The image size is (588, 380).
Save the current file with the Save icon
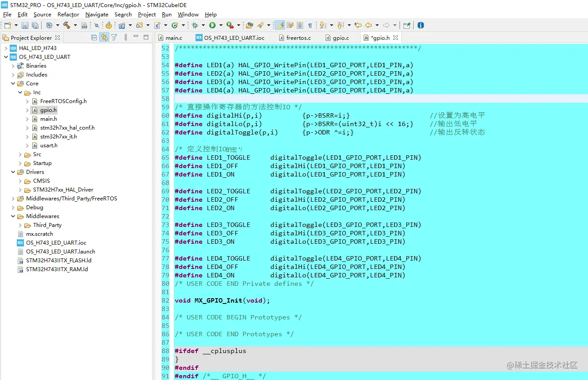click(25, 25)
